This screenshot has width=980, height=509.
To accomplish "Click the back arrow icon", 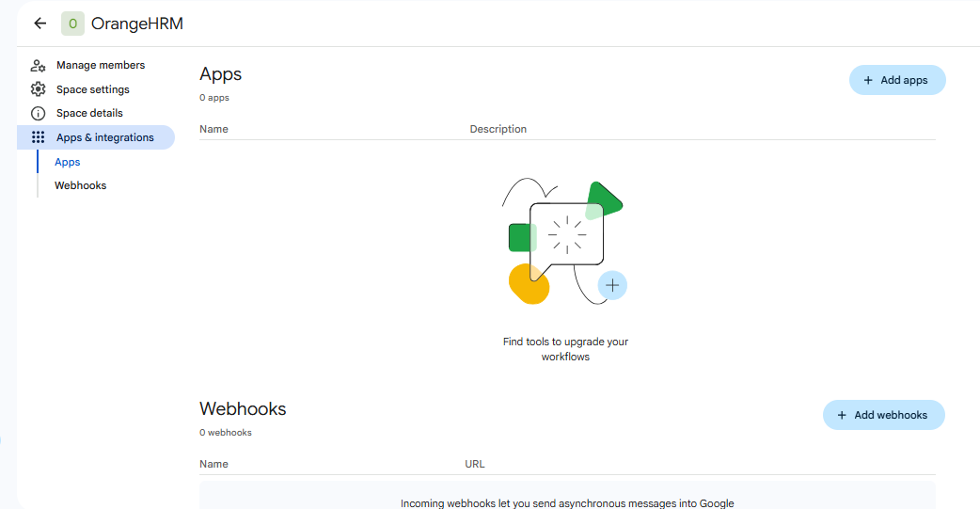I will tap(40, 24).
